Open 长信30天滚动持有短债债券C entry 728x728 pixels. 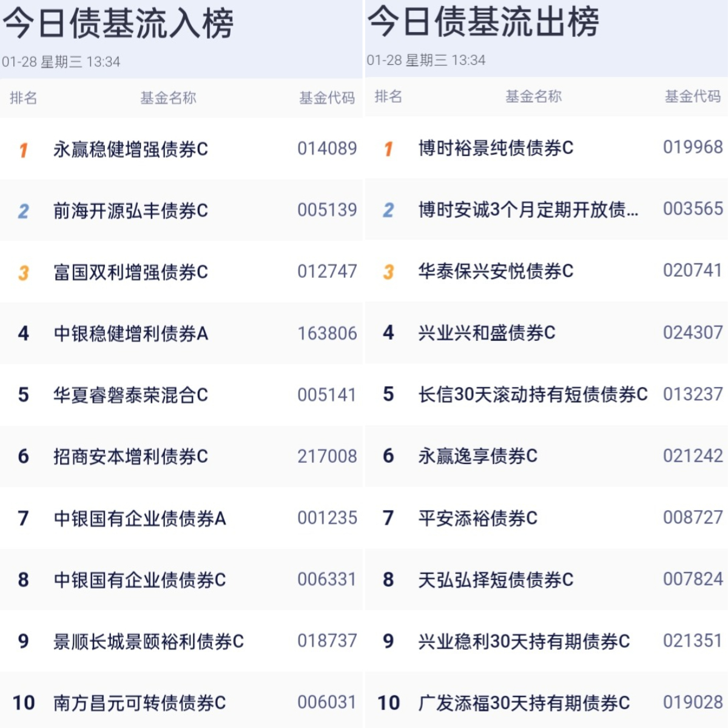pos(533,394)
